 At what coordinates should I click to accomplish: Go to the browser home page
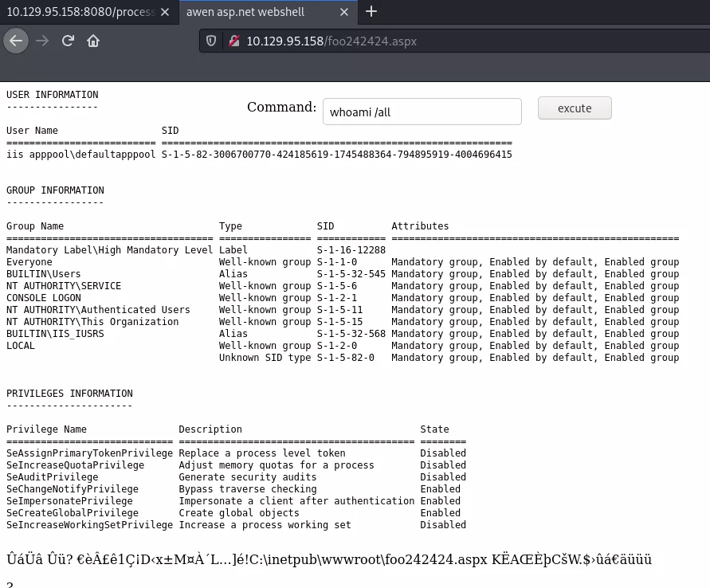point(93,41)
